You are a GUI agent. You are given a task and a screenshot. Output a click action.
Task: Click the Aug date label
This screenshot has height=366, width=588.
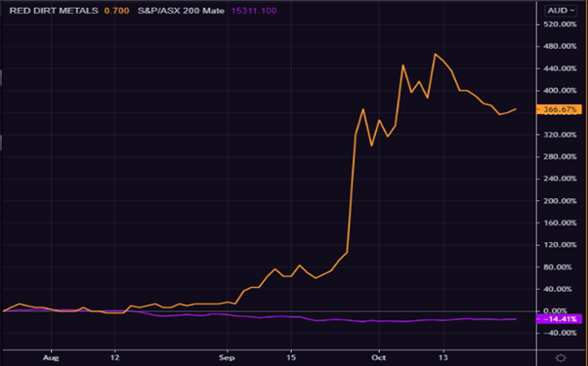51,358
